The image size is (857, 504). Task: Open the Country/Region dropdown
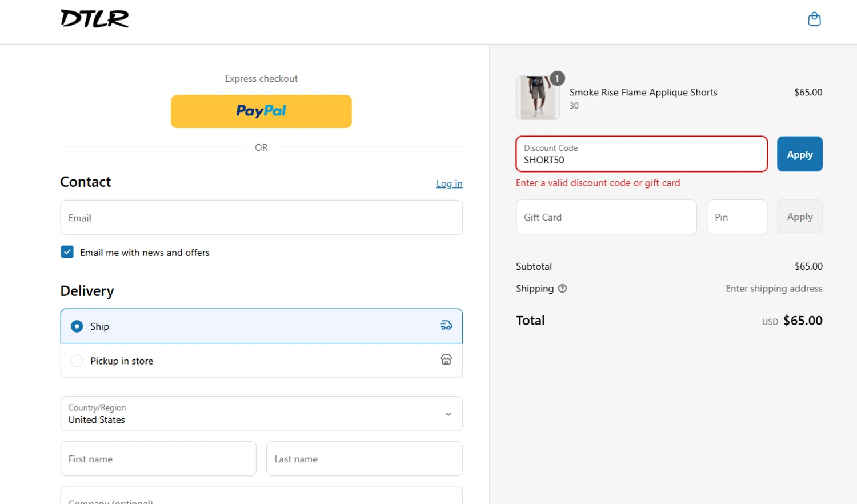[261, 414]
